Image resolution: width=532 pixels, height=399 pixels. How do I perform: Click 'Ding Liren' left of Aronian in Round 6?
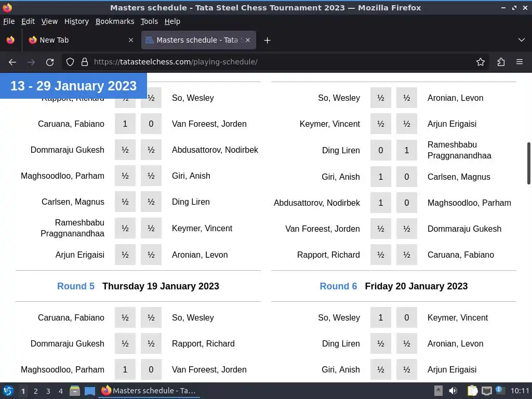click(x=341, y=344)
